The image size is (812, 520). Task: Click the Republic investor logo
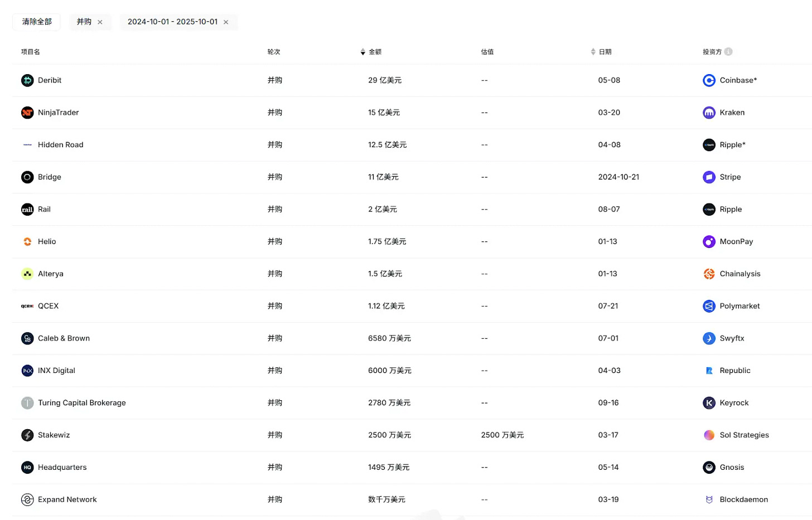click(x=709, y=371)
